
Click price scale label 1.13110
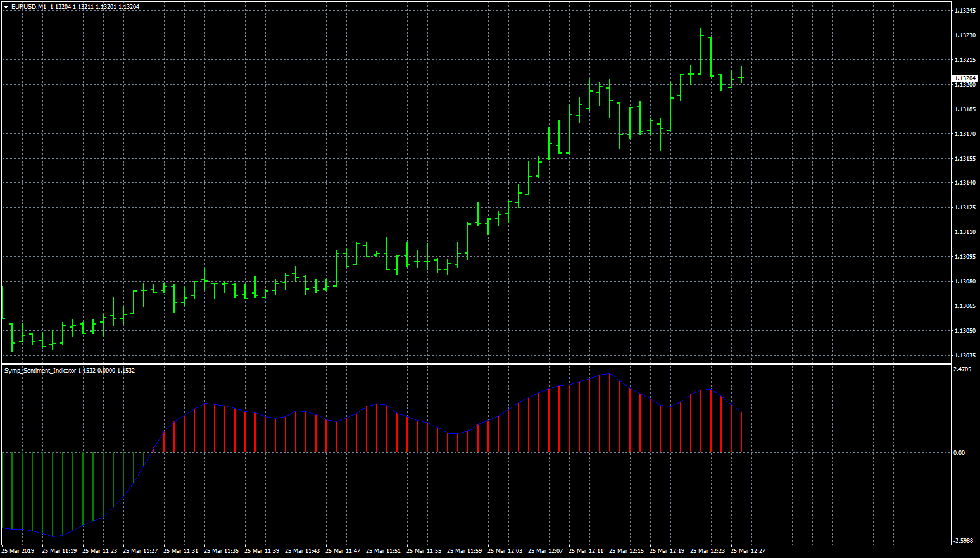point(965,232)
